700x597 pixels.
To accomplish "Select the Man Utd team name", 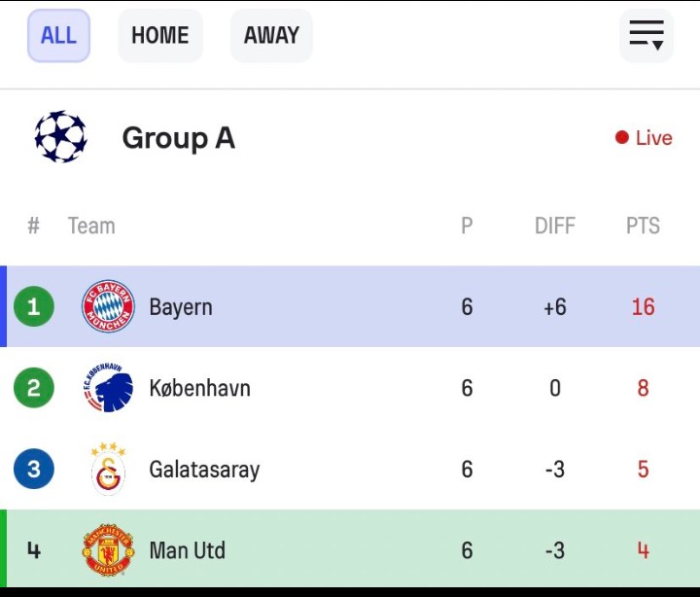I will coord(188,551).
